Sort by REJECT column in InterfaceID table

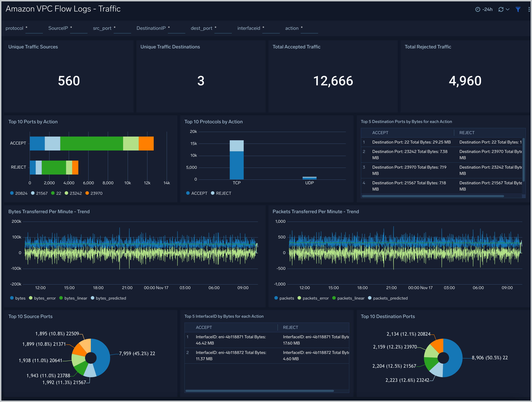tap(291, 327)
